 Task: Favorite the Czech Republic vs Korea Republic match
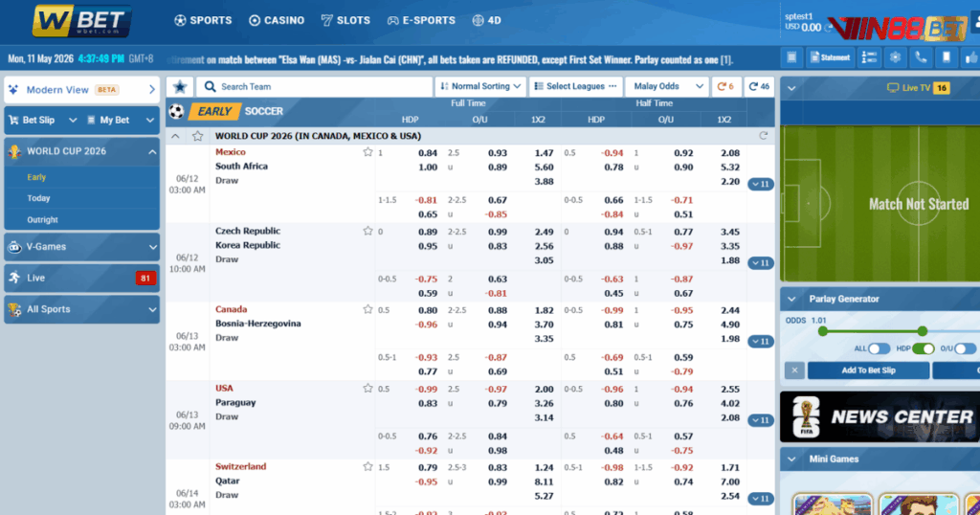point(367,231)
